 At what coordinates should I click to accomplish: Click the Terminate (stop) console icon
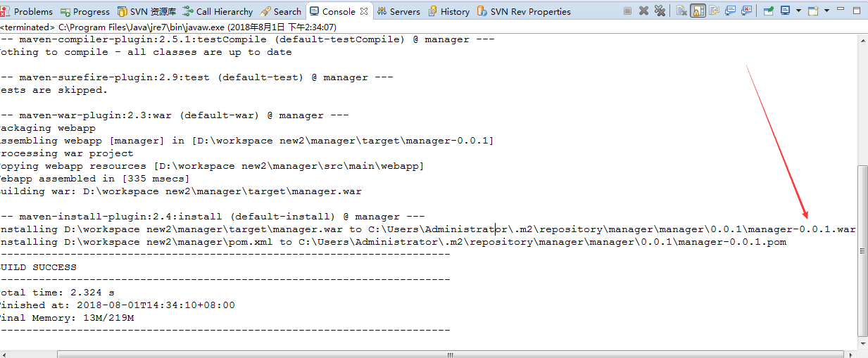point(627,11)
